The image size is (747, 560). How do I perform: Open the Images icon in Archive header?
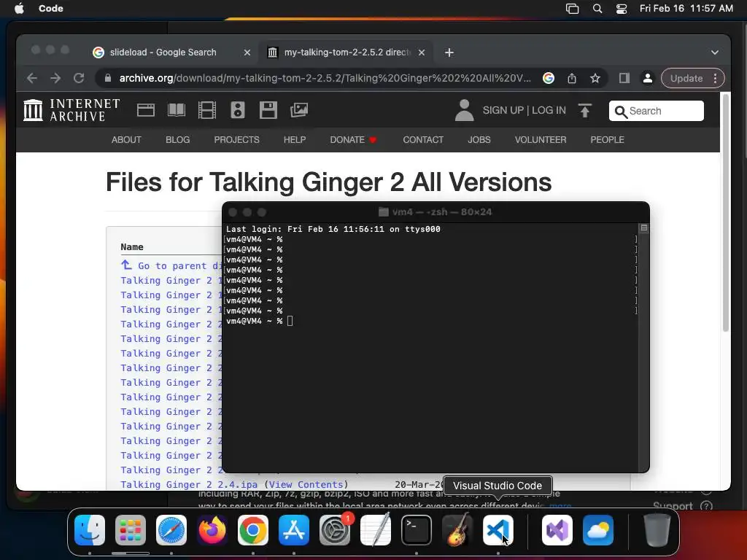298,110
